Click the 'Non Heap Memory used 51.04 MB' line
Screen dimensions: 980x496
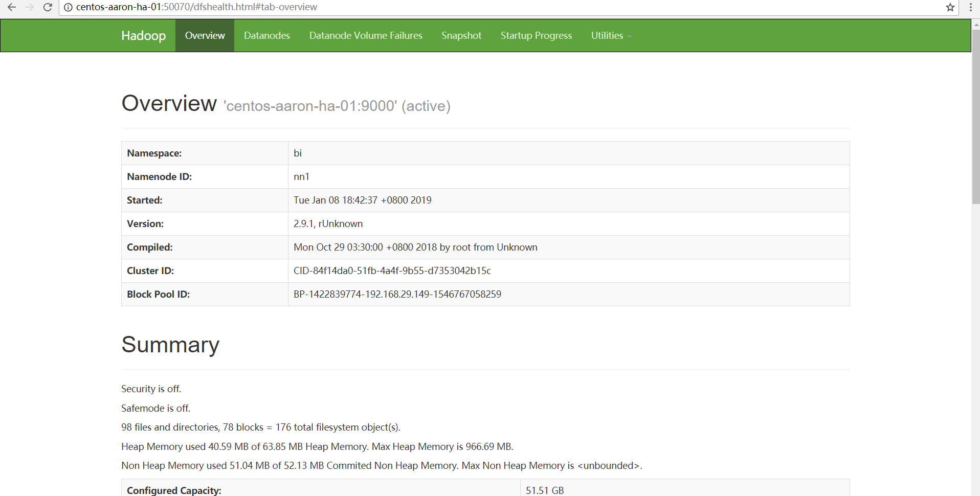click(x=382, y=465)
